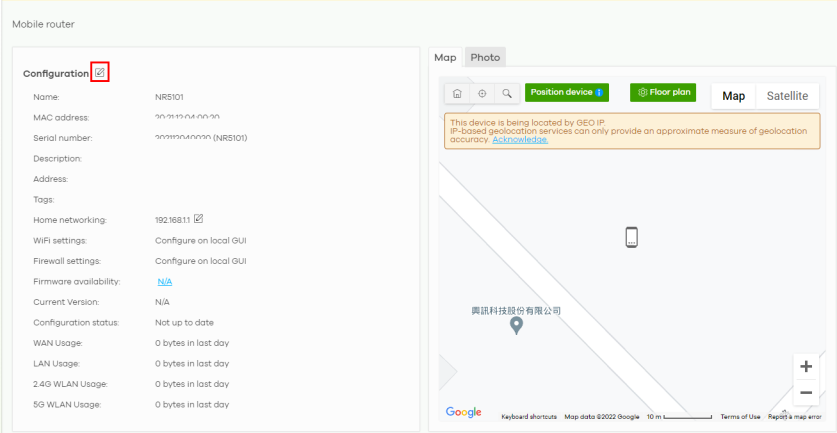837x433 pixels.
Task: Open the map search magnifier tool
Action: click(x=507, y=93)
